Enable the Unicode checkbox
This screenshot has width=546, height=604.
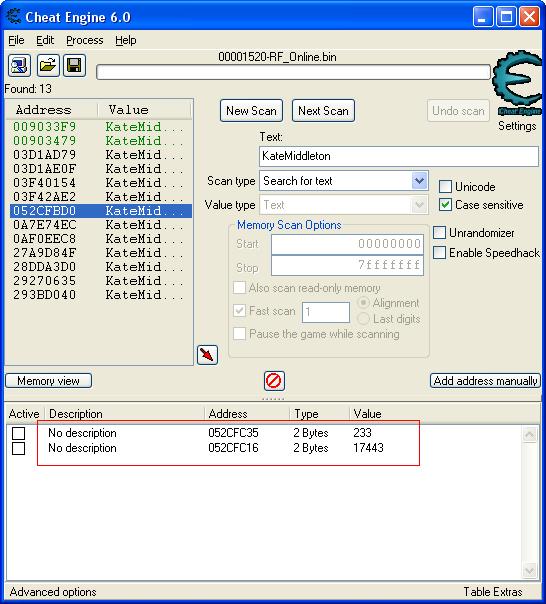coord(445,187)
